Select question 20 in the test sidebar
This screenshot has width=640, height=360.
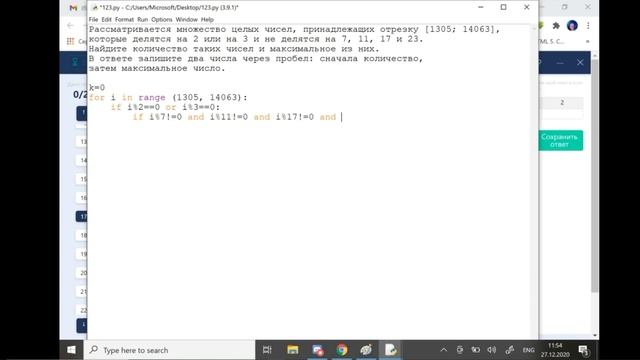point(82,273)
